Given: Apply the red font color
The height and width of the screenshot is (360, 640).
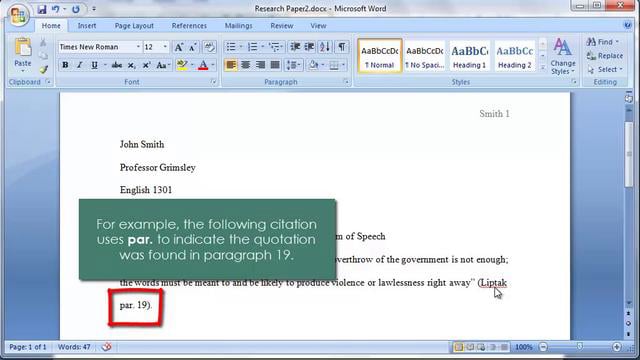Looking at the screenshot, I should [x=203, y=65].
